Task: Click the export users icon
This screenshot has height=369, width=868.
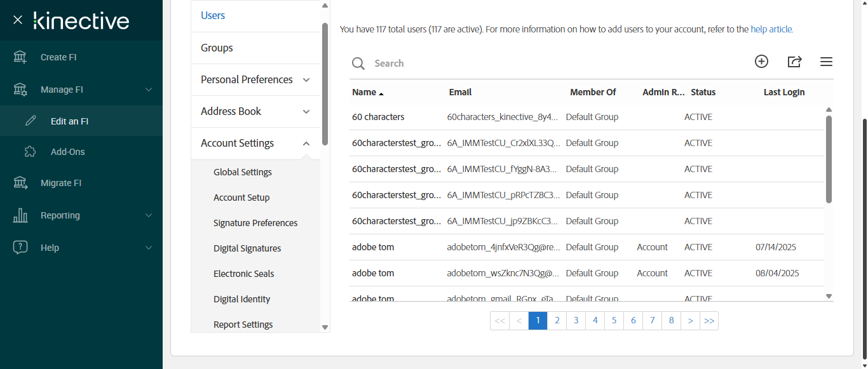Action: coord(794,62)
